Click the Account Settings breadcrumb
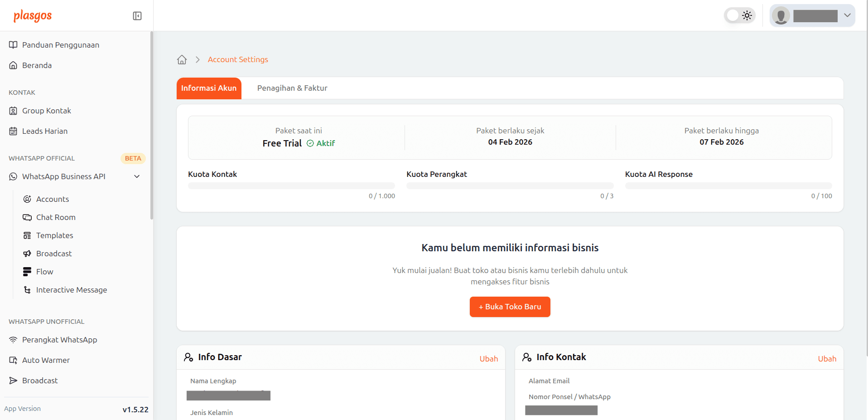The height and width of the screenshot is (420, 868). pyautogui.click(x=238, y=59)
